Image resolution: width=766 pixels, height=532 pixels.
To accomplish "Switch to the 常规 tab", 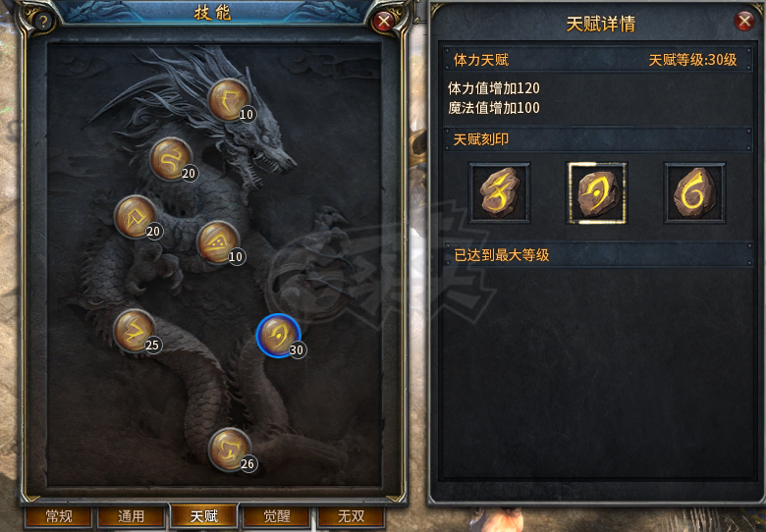I will coord(59,516).
